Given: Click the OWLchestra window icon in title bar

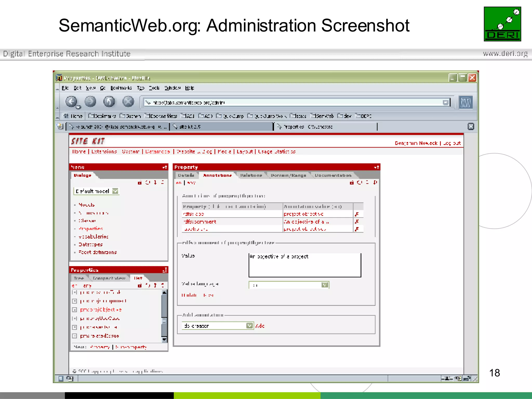Looking at the screenshot, I should pyautogui.click(x=59, y=78).
